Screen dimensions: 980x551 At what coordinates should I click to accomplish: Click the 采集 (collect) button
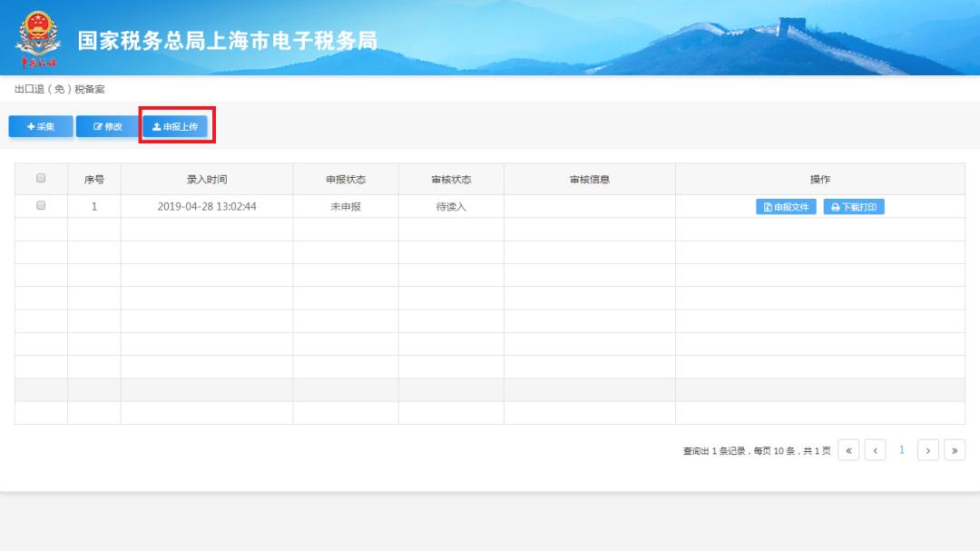click(x=41, y=127)
